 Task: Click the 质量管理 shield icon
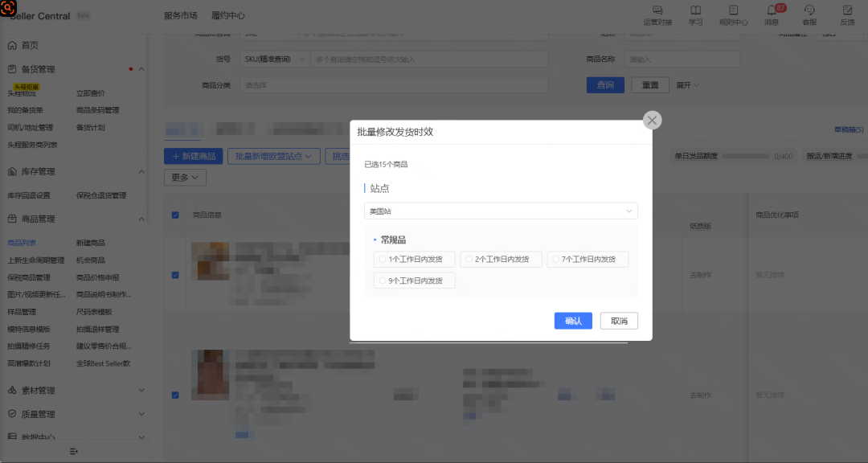[12, 414]
